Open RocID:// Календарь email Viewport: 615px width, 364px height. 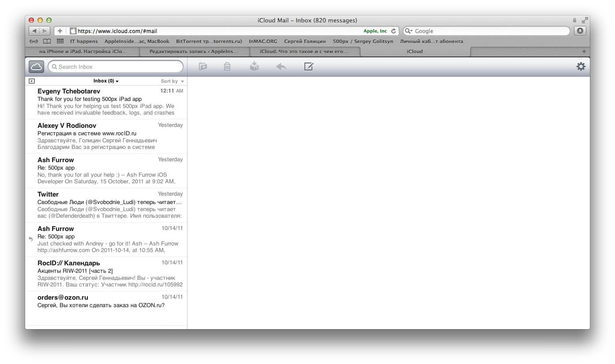pyautogui.click(x=106, y=274)
